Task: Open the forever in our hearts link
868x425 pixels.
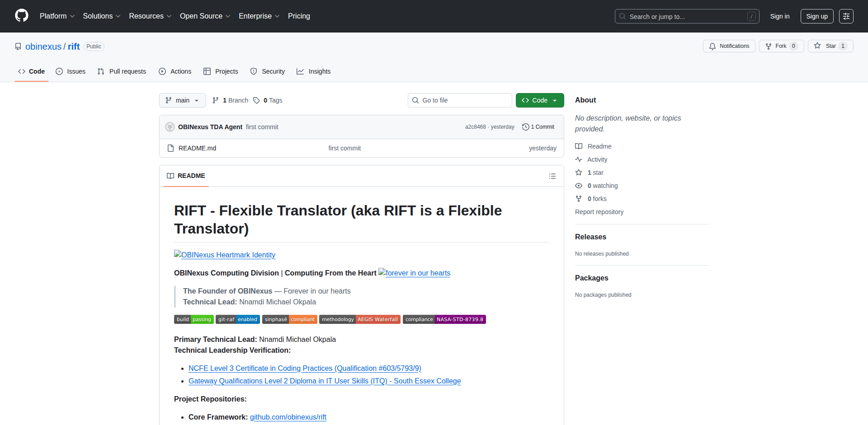Action: (414, 273)
